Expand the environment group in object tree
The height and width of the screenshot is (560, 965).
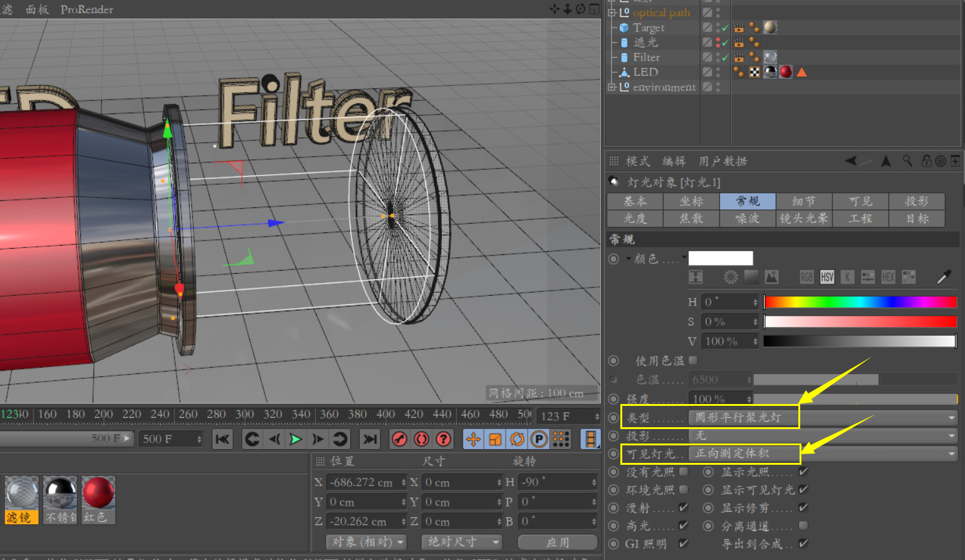[612, 87]
